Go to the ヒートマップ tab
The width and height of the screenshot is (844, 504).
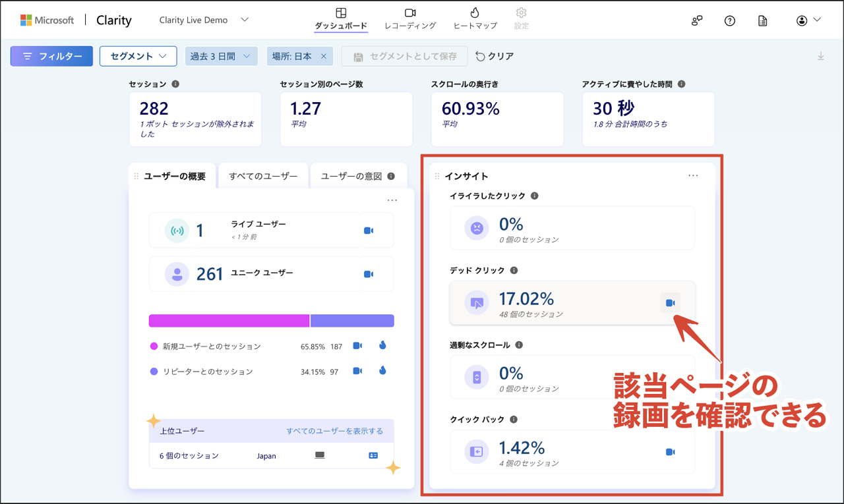point(475,19)
